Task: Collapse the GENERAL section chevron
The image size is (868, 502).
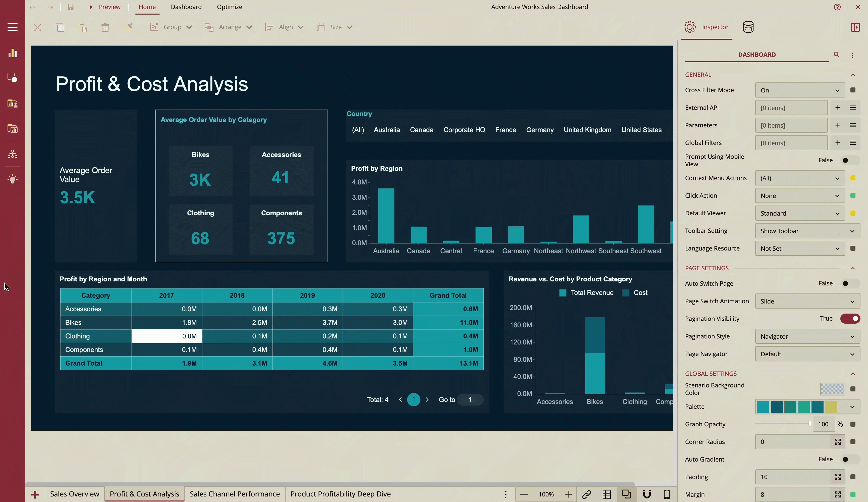Action: pyautogui.click(x=853, y=75)
